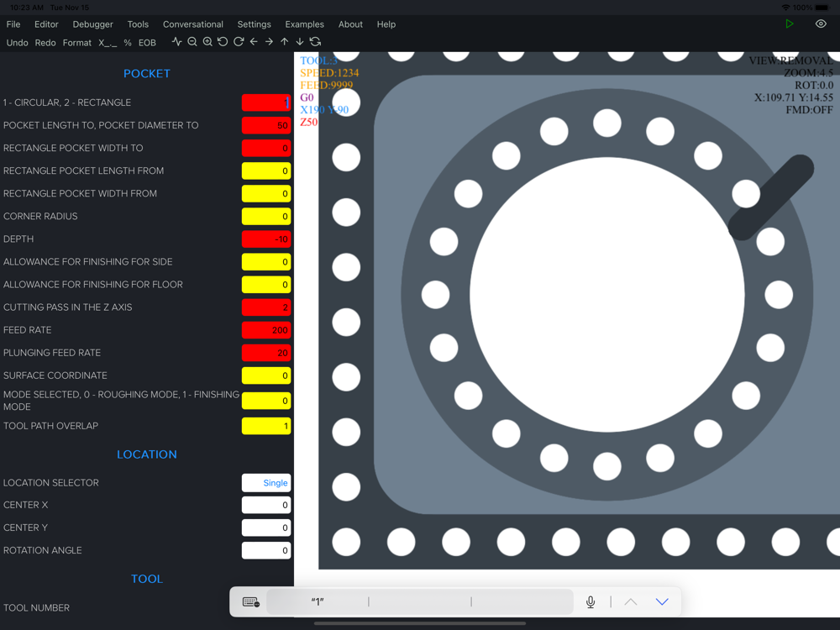
Task: Tap the "1" keyboard suggestion
Action: point(318,601)
